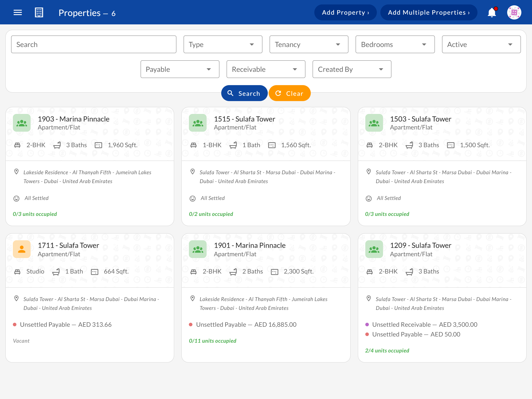The image size is (532, 399).
Task: Click Vacant status on 1711 card
Action: [21, 341]
